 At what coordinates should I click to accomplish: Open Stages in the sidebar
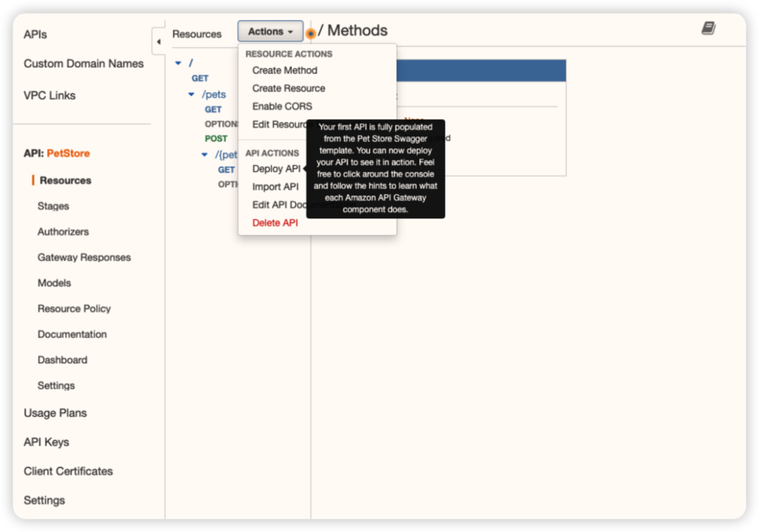tap(53, 206)
